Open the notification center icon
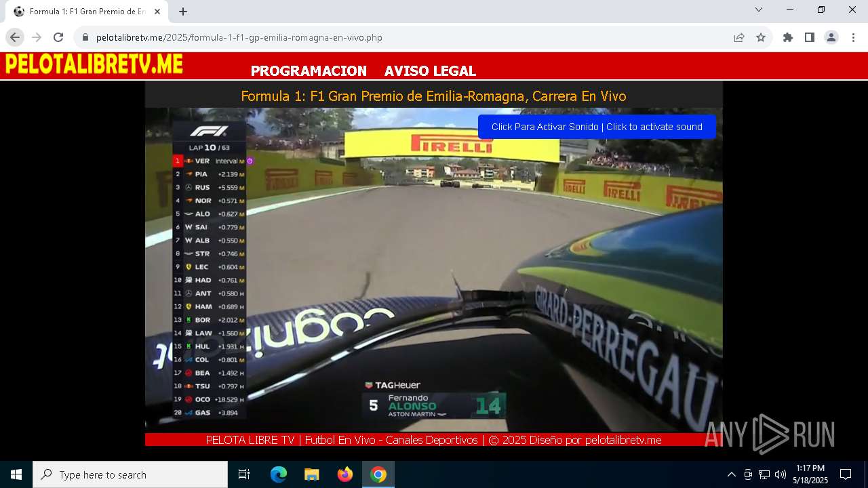 click(x=846, y=474)
